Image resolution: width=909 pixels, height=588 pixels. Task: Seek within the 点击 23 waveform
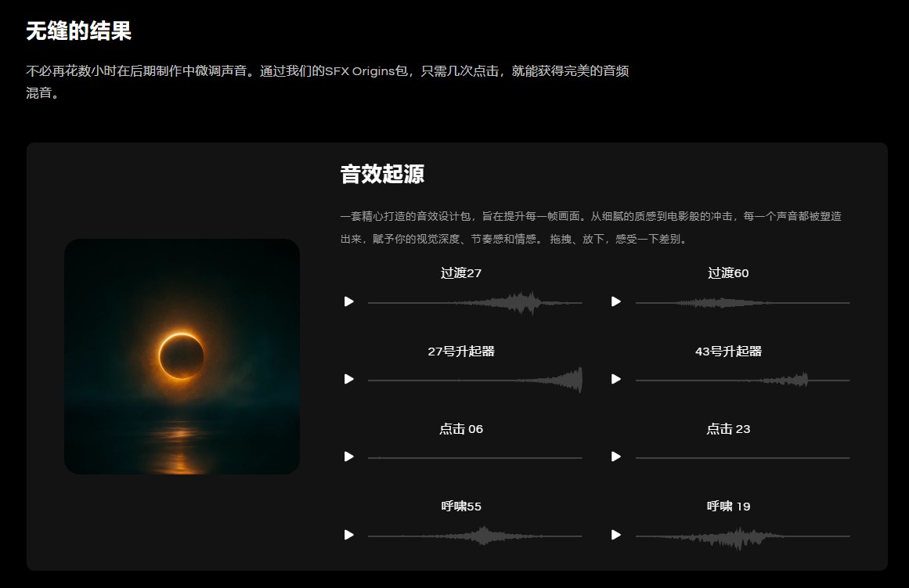click(742, 456)
